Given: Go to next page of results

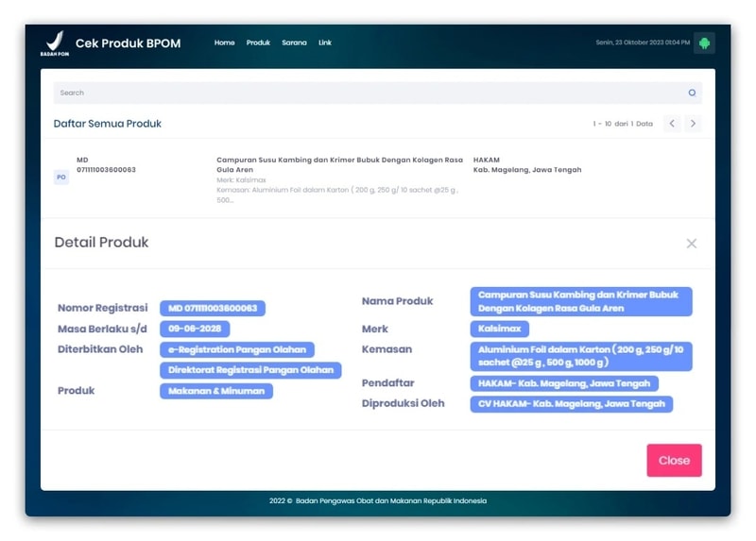Looking at the screenshot, I should 693,124.
